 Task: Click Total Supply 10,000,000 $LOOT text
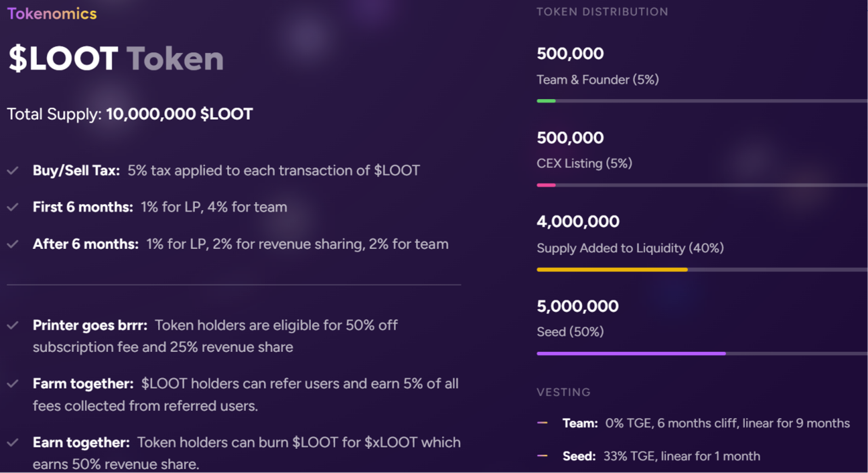click(x=130, y=114)
